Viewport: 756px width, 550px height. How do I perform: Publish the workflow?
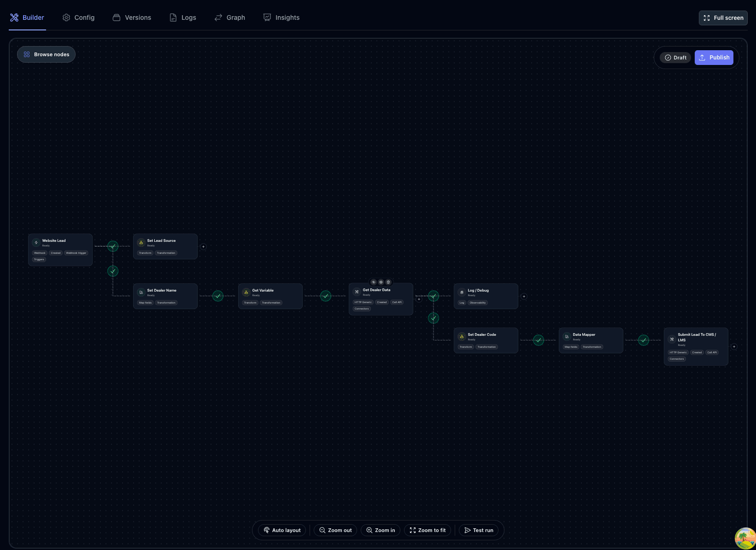point(714,58)
